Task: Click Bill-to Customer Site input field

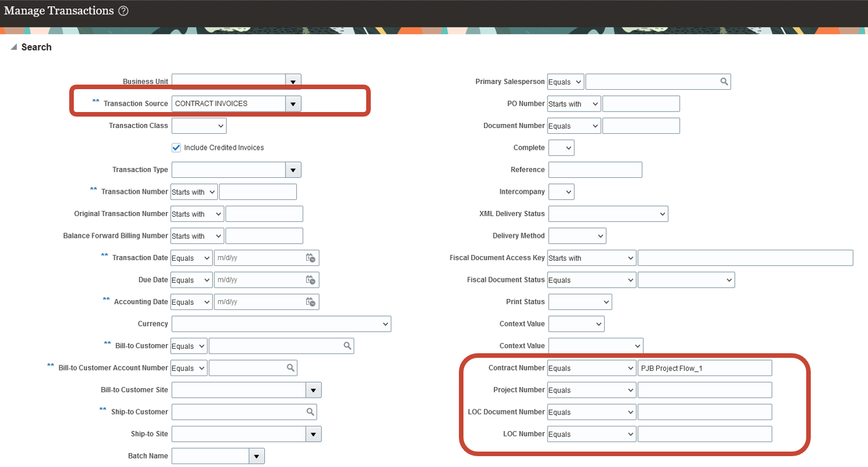Action: point(239,390)
